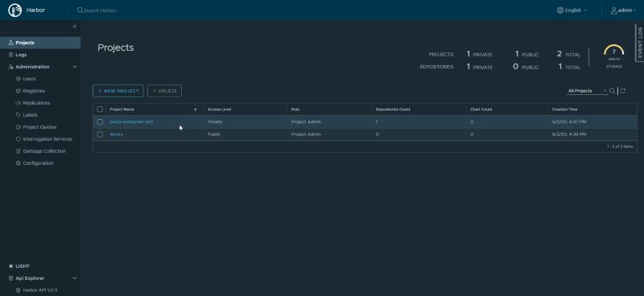644x296 pixels.
Task: Collapse the sidebar with double chevron
Action: (75, 27)
